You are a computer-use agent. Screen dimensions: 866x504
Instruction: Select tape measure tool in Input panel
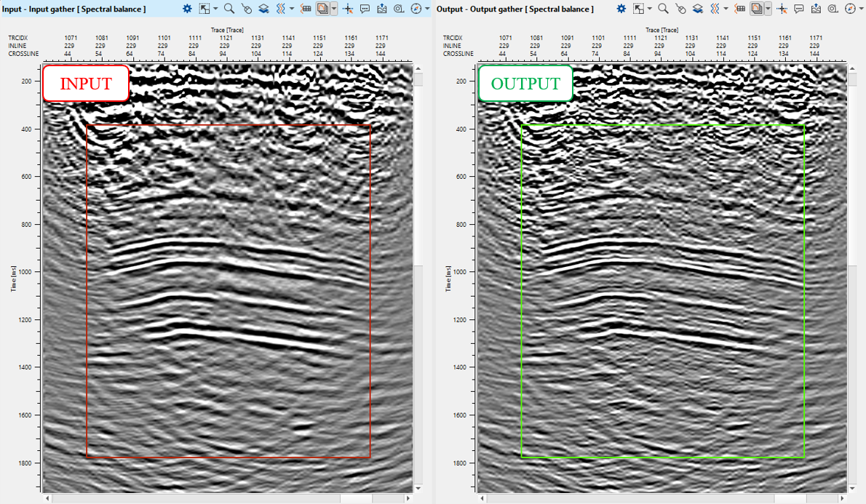(x=399, y=9)
